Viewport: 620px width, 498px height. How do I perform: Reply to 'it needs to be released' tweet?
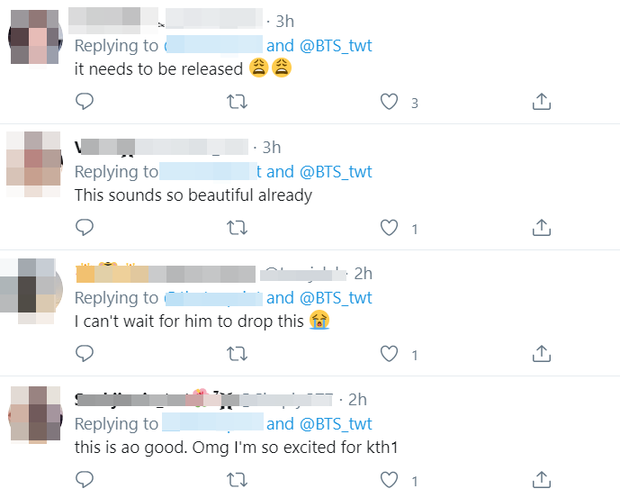click(85, 101)
